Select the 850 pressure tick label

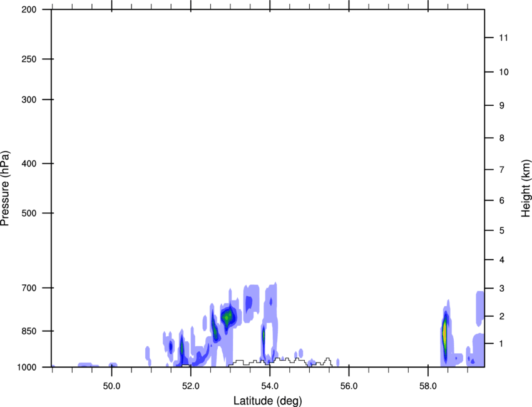pos(29,331)
